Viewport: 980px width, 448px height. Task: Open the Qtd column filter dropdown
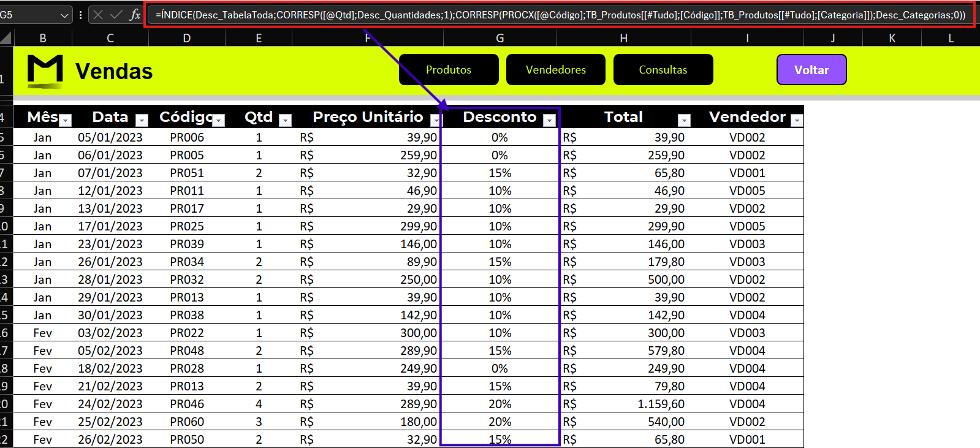tap(285, 121)
